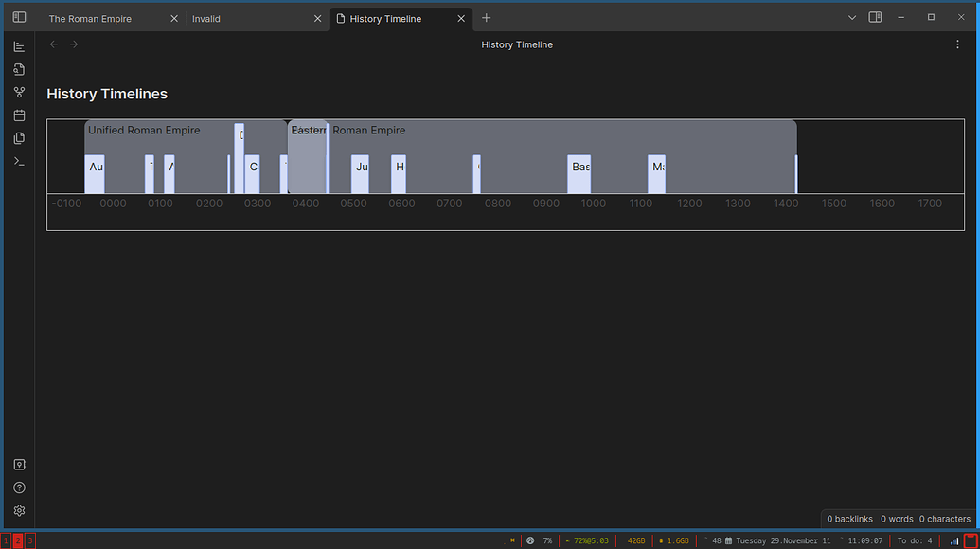Navigate back with the left arrow
The image size is (980, 549).
click(x=54, y=44)
